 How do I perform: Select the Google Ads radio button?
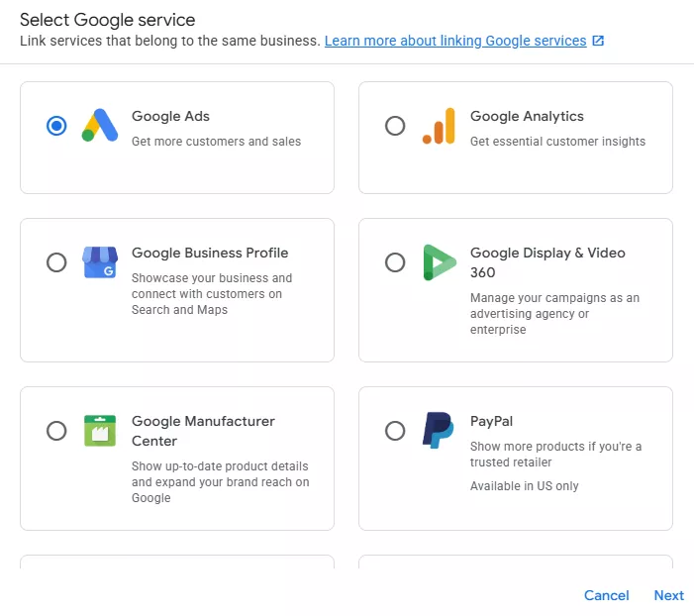click(x=56, y=126)
